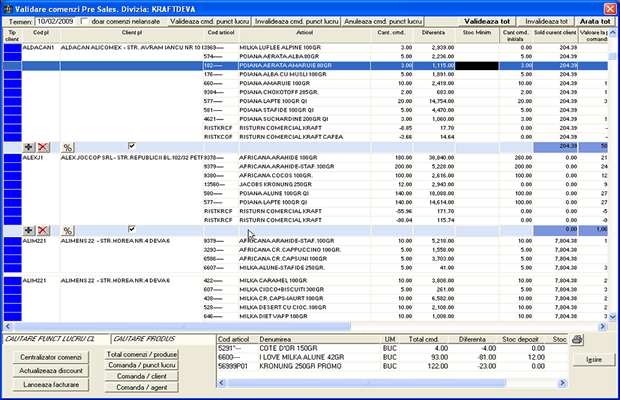Click the red X icon in ALDACAN1 footer row

(x=43, y=147)
